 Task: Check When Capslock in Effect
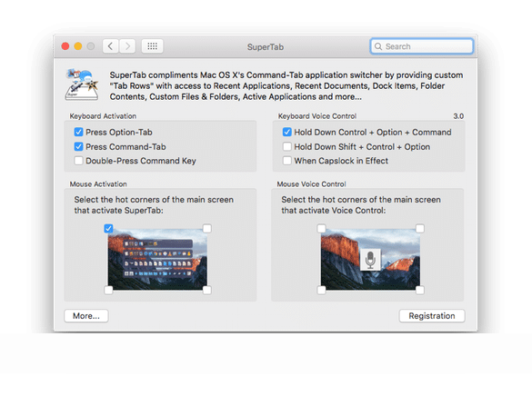287,161
